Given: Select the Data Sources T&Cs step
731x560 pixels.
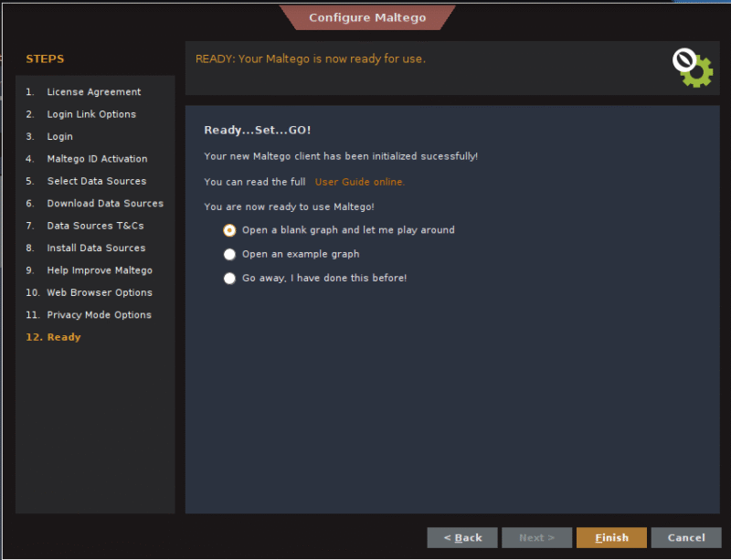Looking at the screenshot, I should [x=95, y=226].
